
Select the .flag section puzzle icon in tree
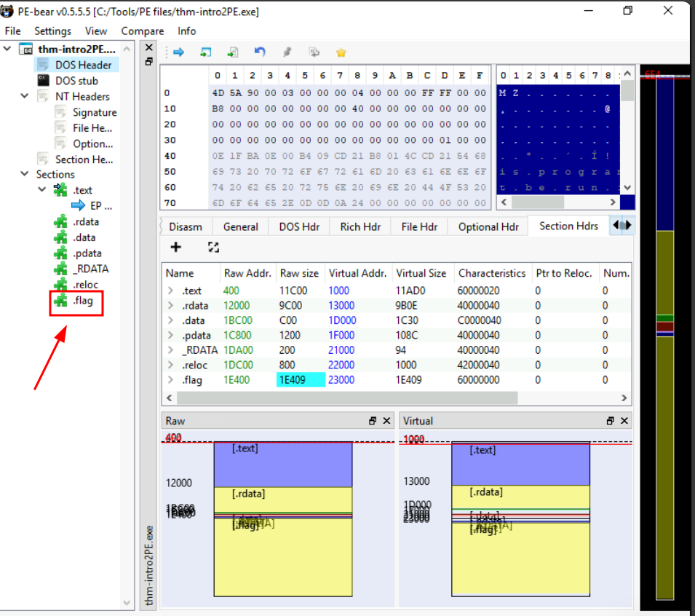[60, 300]
